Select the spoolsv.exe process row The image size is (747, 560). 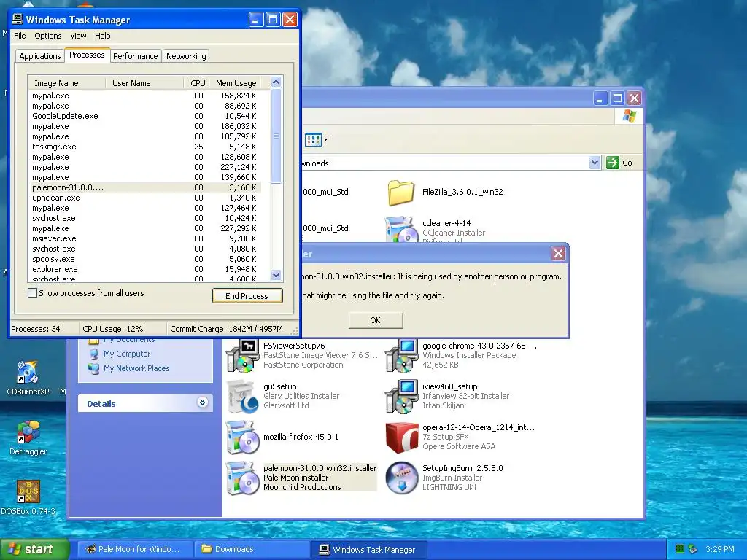coord(145,259)
